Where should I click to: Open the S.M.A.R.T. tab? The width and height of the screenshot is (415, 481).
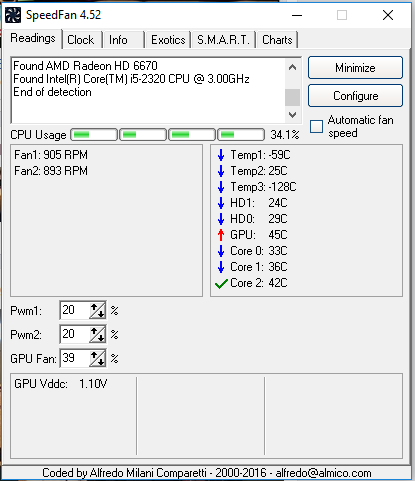223,40
